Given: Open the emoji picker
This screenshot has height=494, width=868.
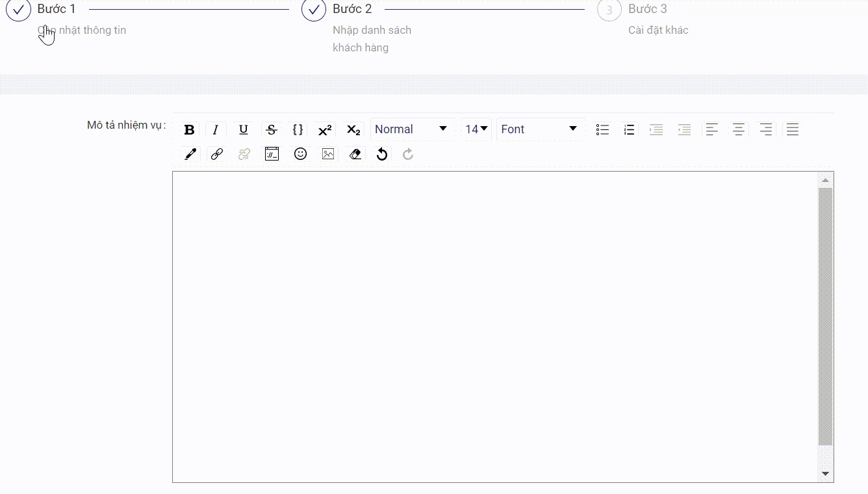Looking at the screenshot, I should tap(300, 154).
